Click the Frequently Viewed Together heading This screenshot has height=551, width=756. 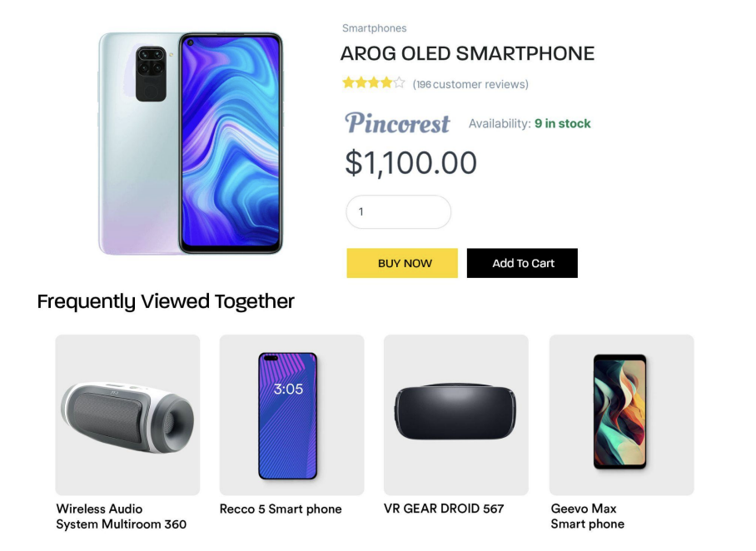166,301
